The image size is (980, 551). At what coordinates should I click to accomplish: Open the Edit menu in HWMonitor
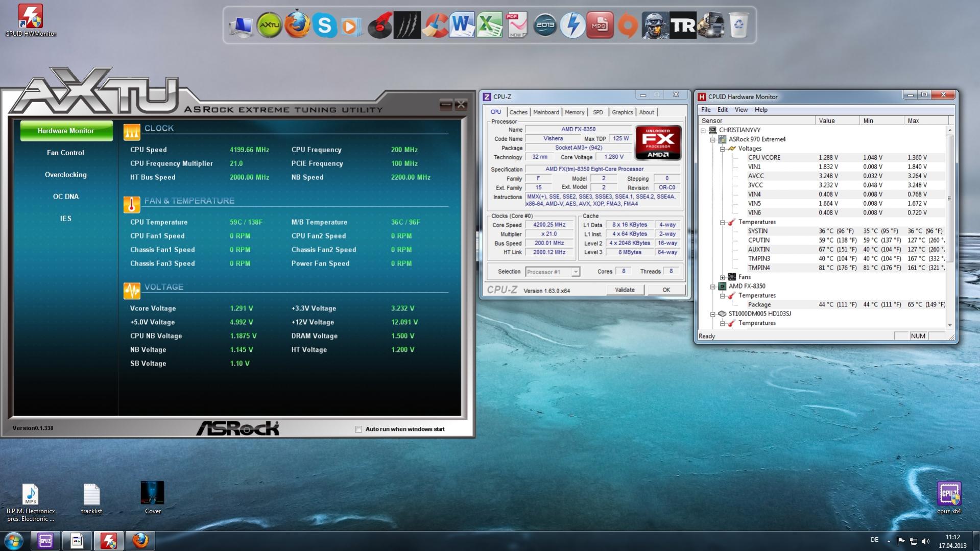point(723,110)
